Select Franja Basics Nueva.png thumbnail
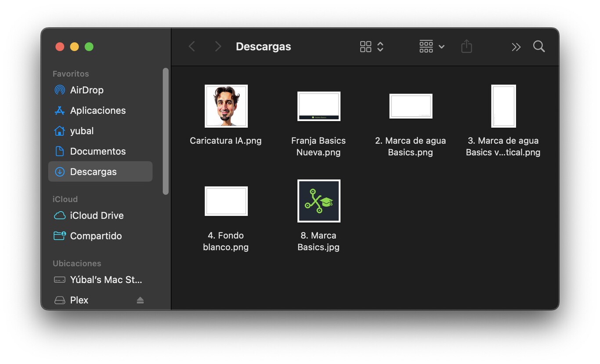Image resolution: width=600 pixels, height=364 pixels. click(319, 106)
